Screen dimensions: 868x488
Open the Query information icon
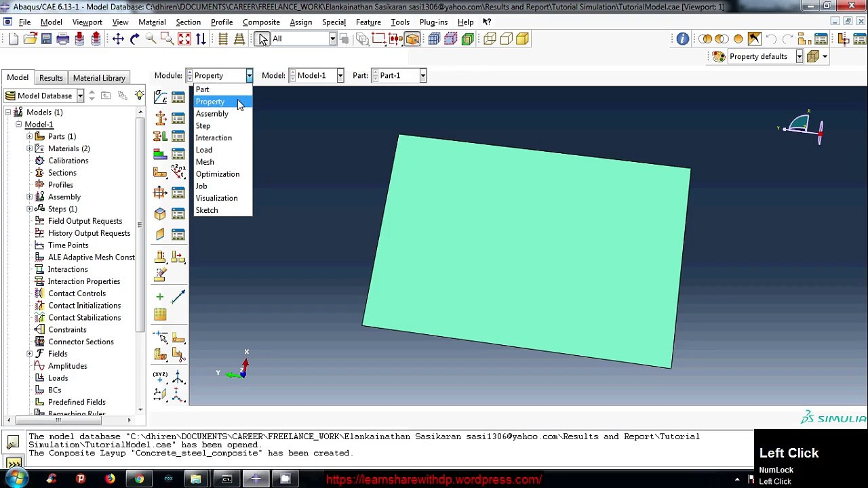[x=682, y=39]
